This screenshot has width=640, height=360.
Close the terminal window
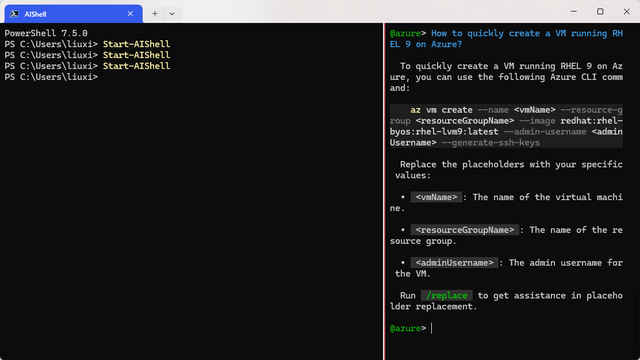[627, 11]
